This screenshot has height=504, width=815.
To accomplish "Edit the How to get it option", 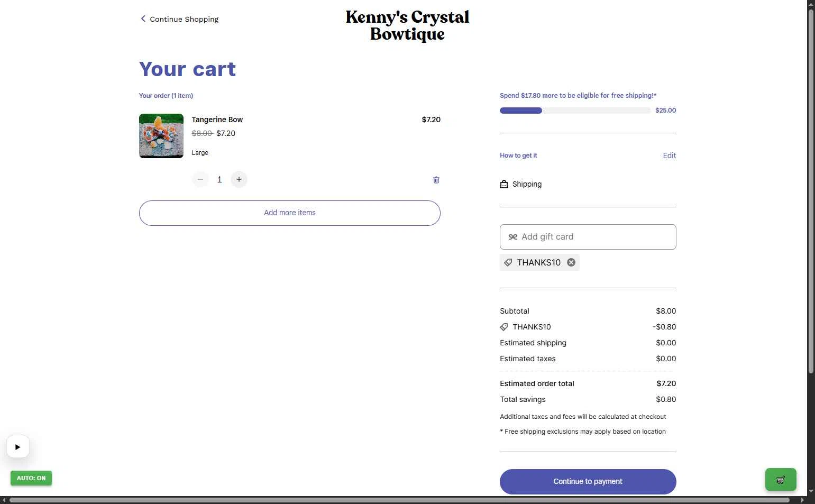I will (x=669, y=155).
